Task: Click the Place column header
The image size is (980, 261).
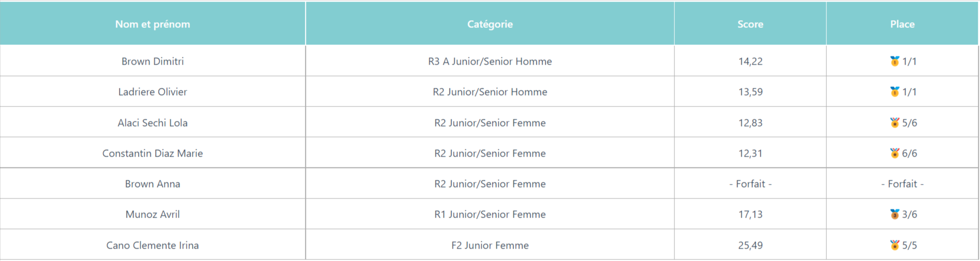Action: 902,24
